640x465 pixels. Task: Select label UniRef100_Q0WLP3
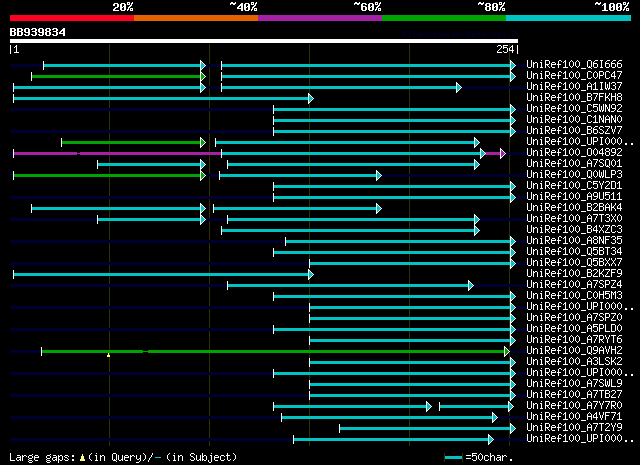pos(574,175)
